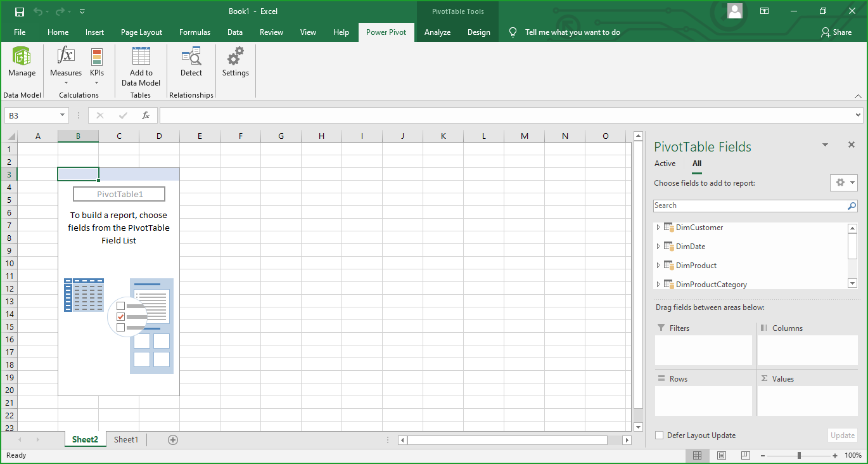Run Detect relationships
This screenshot has height=464, width=868.
tap(191, 62)
